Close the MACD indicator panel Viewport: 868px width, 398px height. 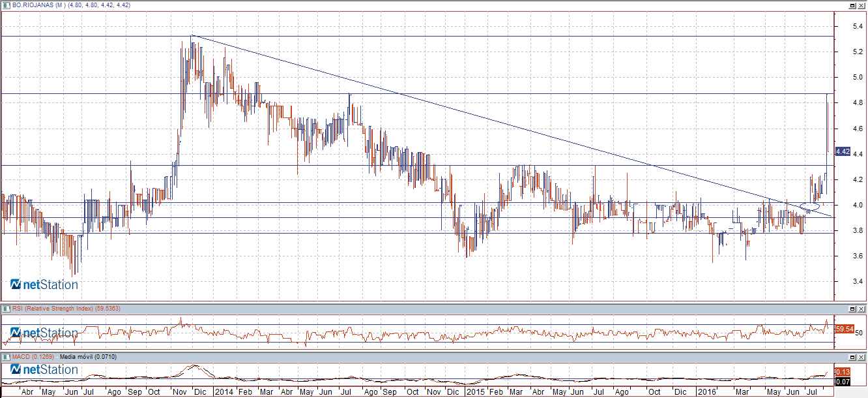pyautogui.click(x=861, y=358)
